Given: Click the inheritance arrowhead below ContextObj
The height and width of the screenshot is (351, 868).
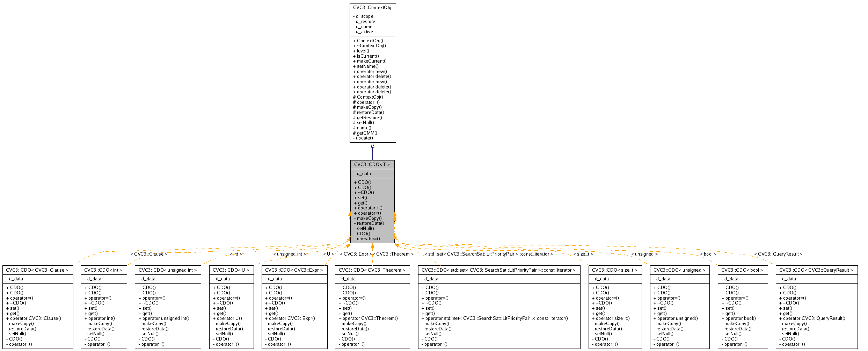Looking at the screenshot, I should tap(372, 145).
